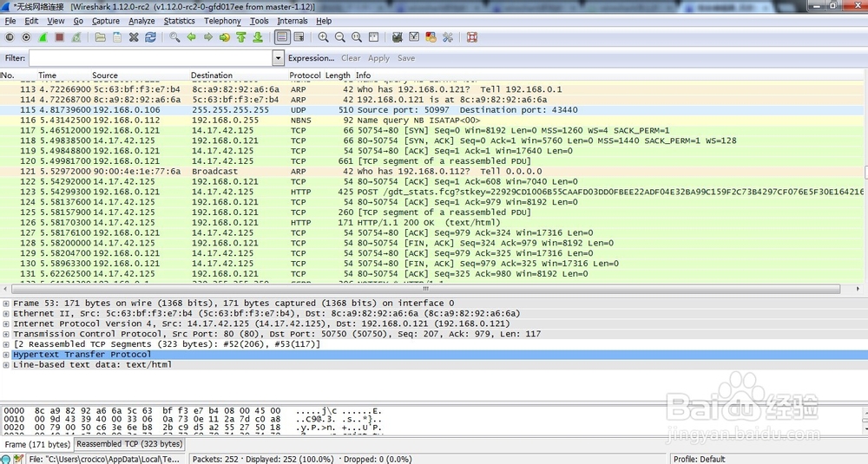Screen dimensions: 868x464
Task: Reload this capture file icon
Action: [150, 37]
